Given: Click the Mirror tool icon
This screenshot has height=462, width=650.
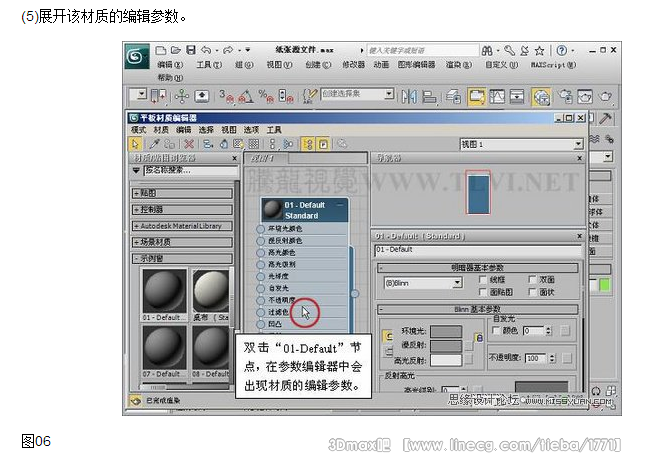Looking at the screenshot, I should point(409,97).
